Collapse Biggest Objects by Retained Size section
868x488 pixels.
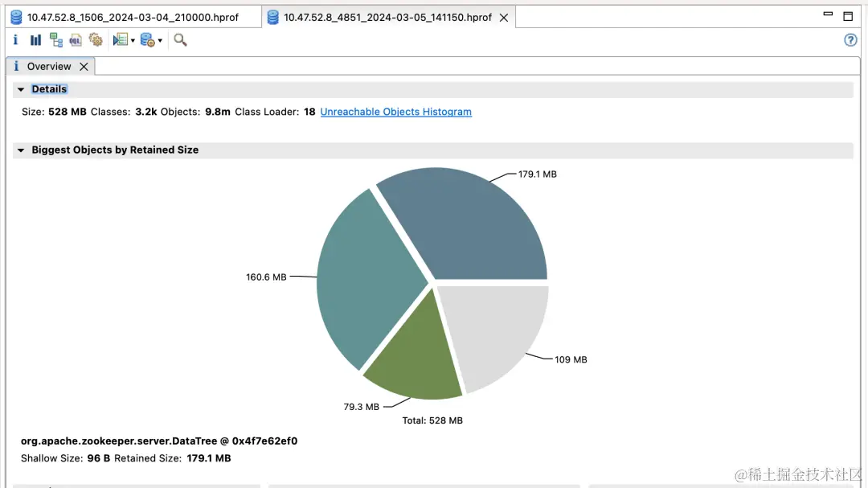20,150
